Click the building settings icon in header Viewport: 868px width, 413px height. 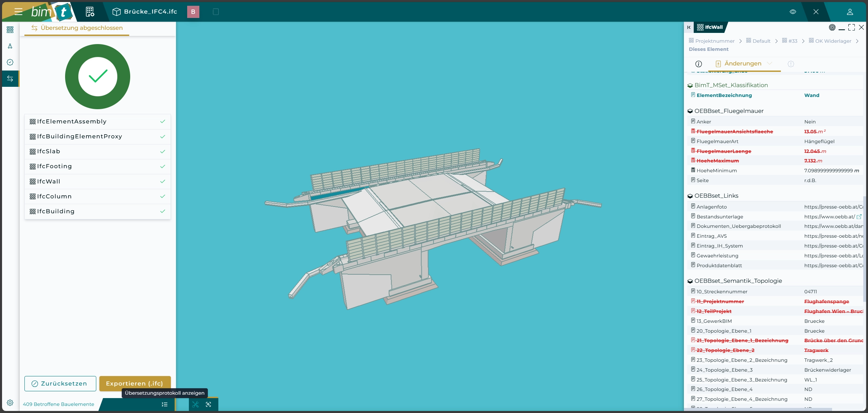tap(90, 12)
